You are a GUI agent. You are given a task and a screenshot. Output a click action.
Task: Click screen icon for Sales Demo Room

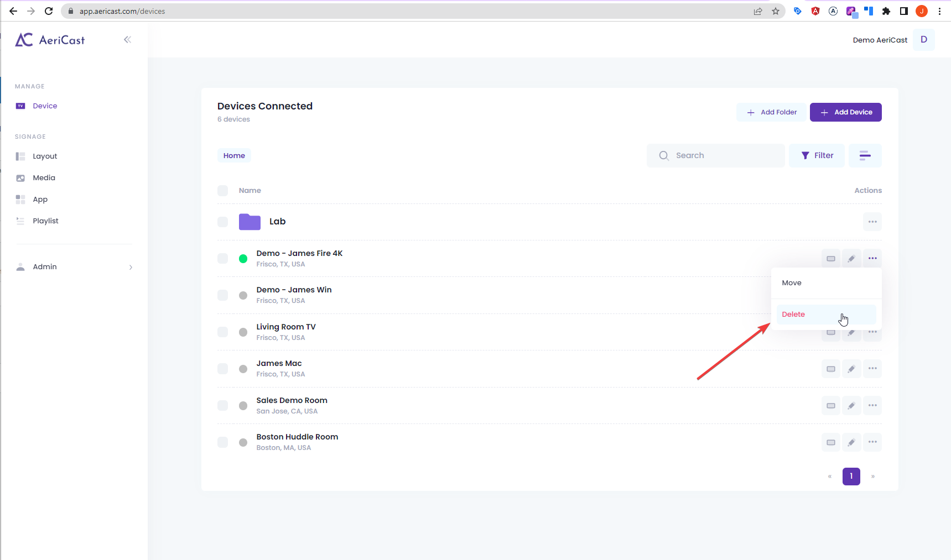(831, 405)
